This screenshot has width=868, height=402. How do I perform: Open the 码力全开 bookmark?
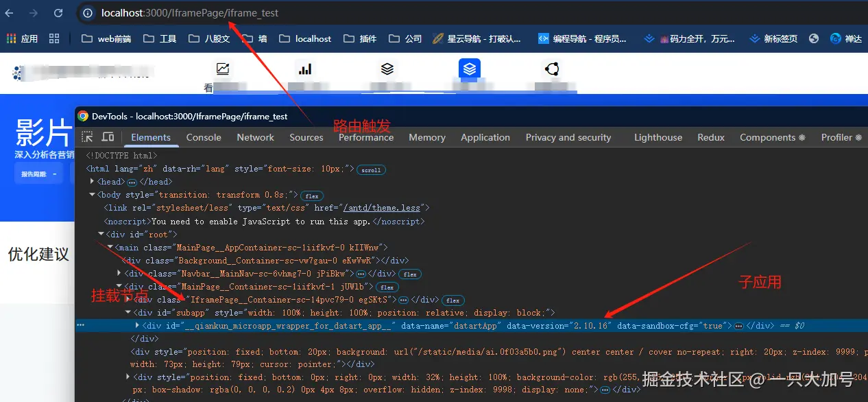point(690,38)
